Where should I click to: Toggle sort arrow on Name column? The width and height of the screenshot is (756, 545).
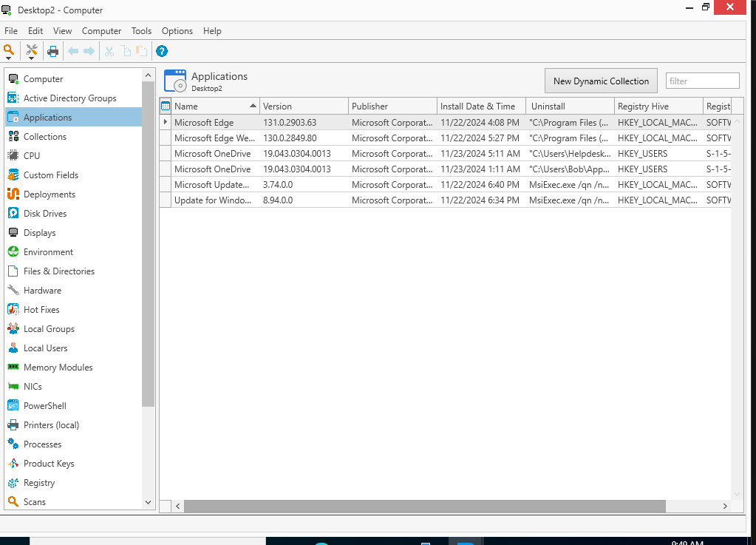coord(253,106)
